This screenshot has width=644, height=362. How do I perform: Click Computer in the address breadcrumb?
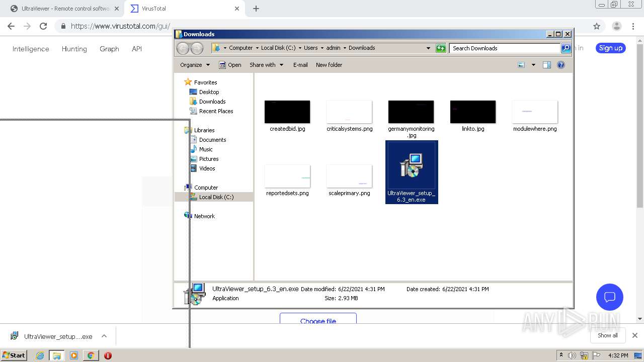pos(240,48)
